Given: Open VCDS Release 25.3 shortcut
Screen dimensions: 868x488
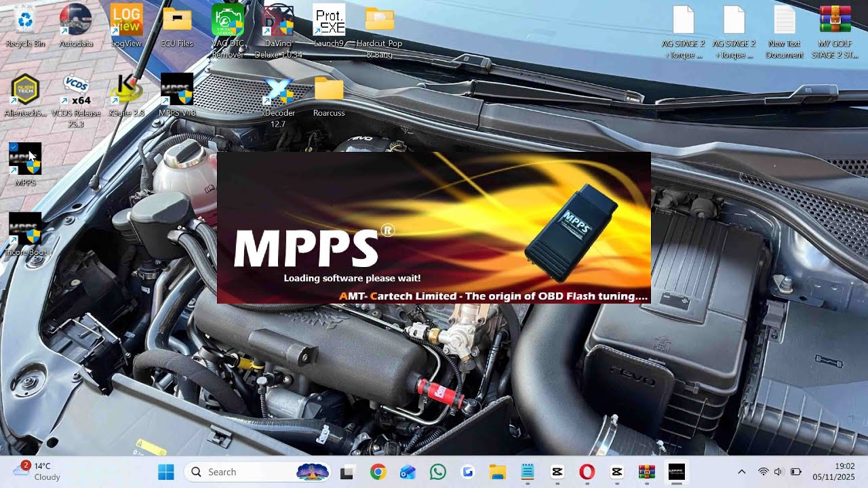Looking at the screenshot, I should tap(76, 100).
